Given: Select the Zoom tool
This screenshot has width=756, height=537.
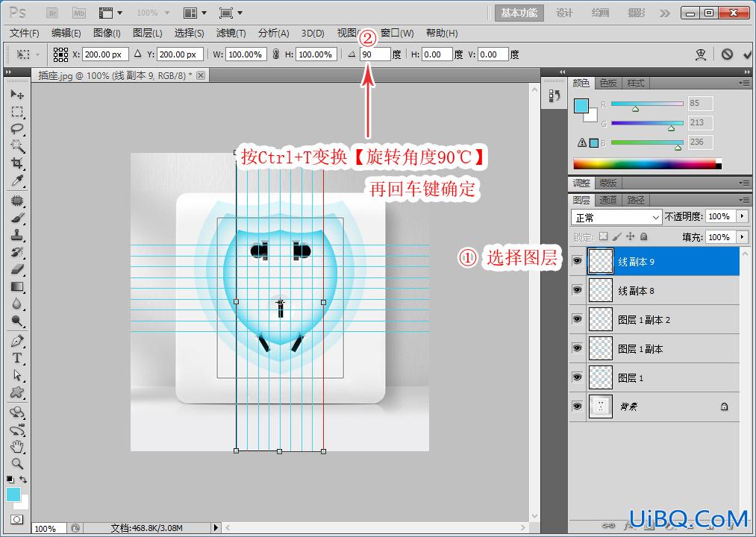Looking at the screenshot, I should [17, 464].
